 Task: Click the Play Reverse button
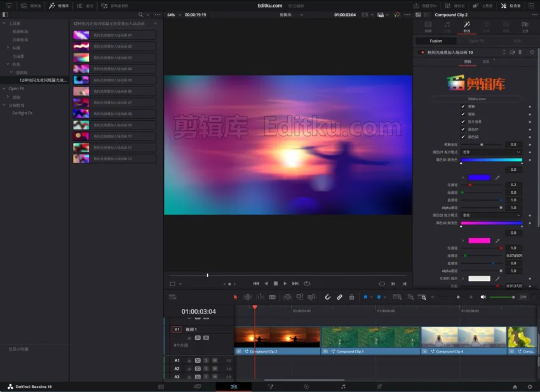(x=266, y=283)
